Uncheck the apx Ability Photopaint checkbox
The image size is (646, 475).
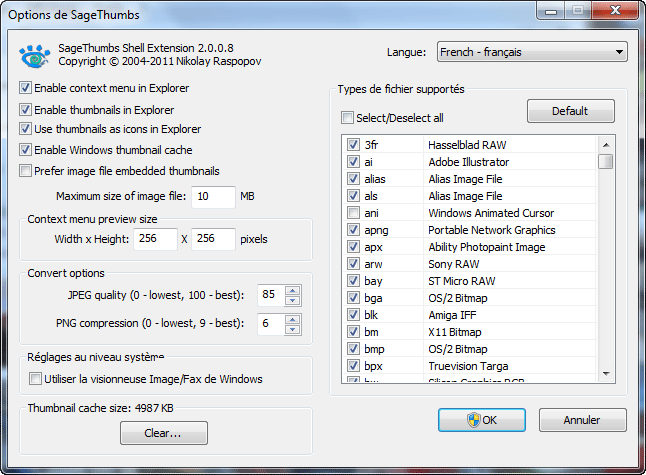(353, 247)
